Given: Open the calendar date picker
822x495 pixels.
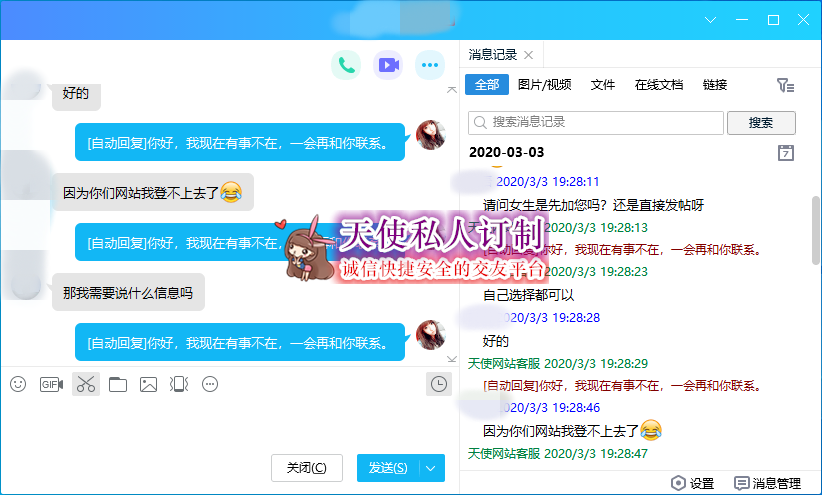Looking at the screenshot, I should (x=786, y=153).
